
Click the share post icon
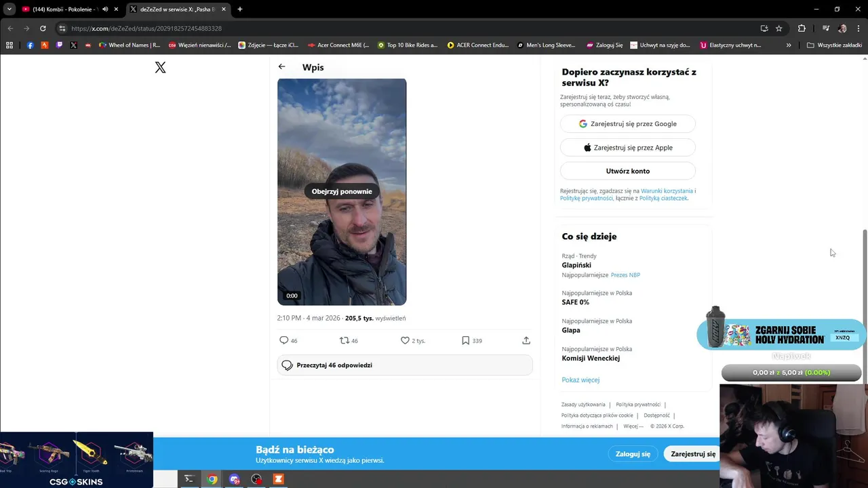pos(526,340)
